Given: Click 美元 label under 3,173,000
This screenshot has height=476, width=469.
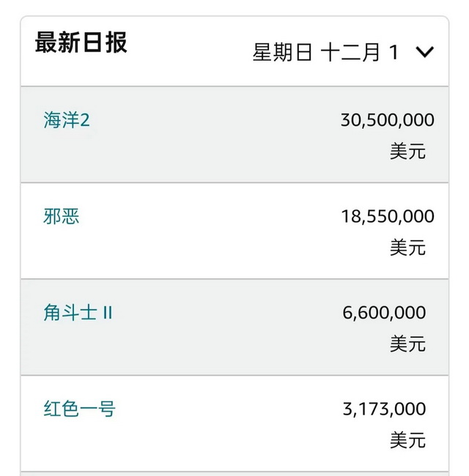Looking at the screenshot, I should (407, 440).
